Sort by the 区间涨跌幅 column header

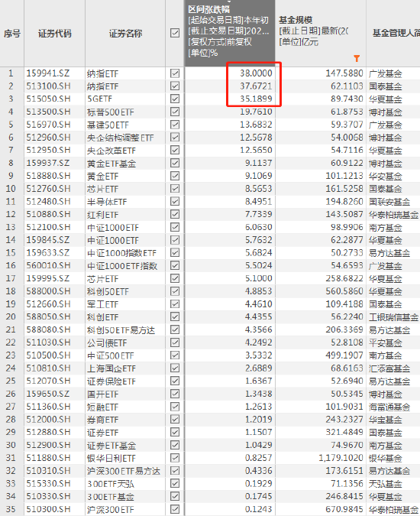(x=229, y=33)
